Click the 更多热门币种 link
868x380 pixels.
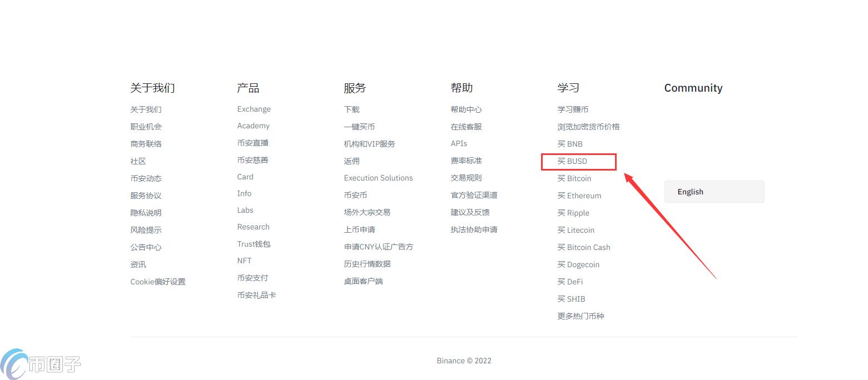click(580, 316)
